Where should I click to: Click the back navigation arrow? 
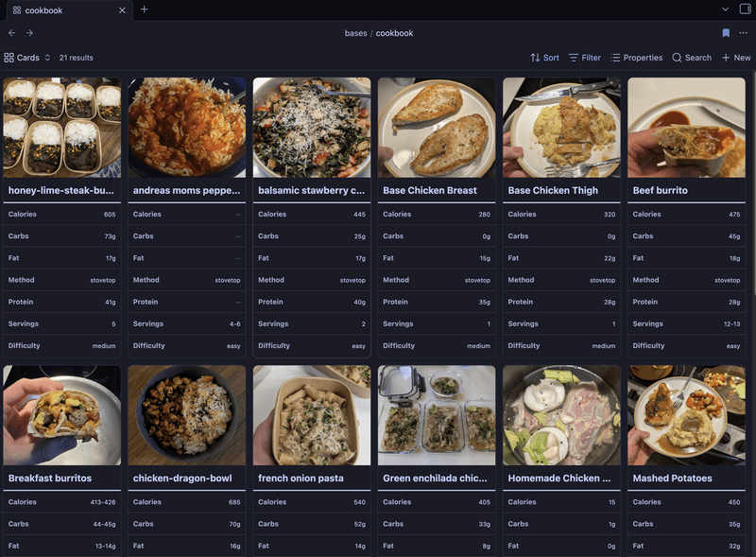[x=11, y=33]
